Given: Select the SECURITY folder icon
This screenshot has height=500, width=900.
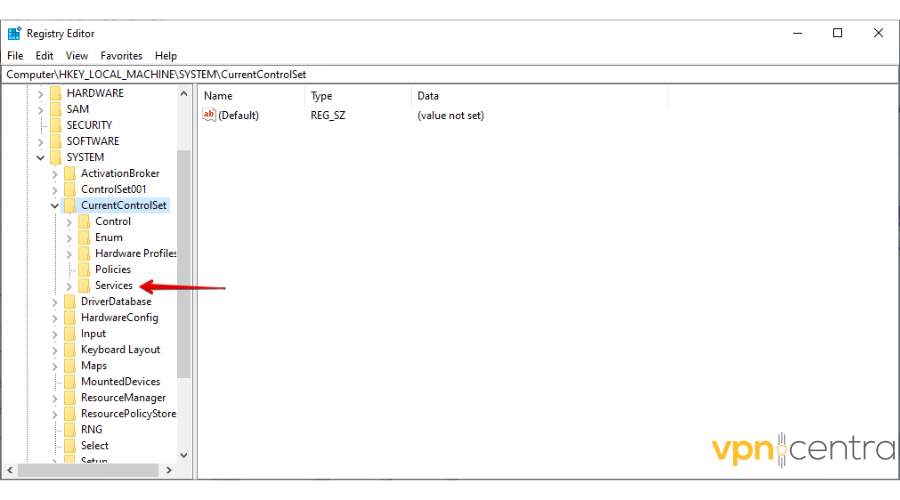Looking at the screenshot, I should tap(56, 125).
